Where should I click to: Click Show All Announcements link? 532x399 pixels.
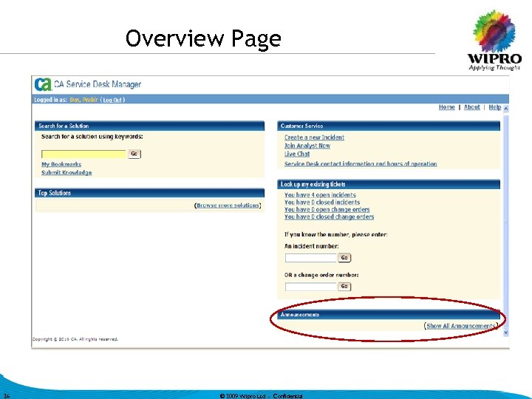click(461, 326)
